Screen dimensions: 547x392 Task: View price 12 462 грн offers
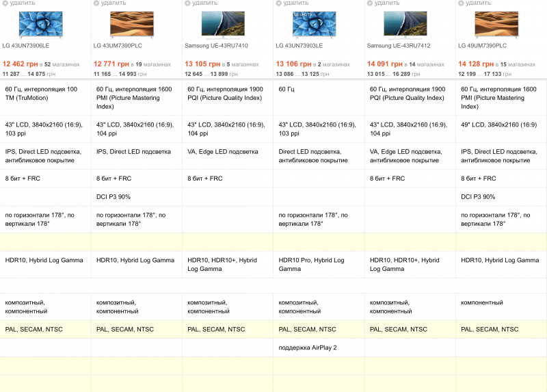pyautogui.click(x=20, y=64)
